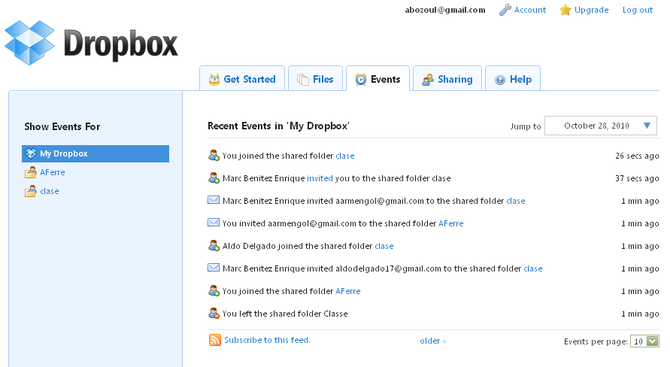Click the shared folder icon beside clase

(x=30, y=191)
